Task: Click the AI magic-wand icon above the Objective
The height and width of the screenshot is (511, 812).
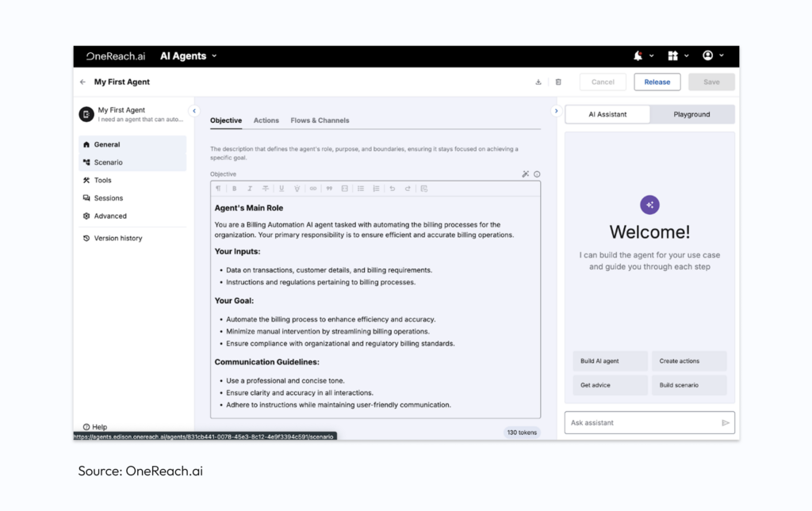Action: 525,174
